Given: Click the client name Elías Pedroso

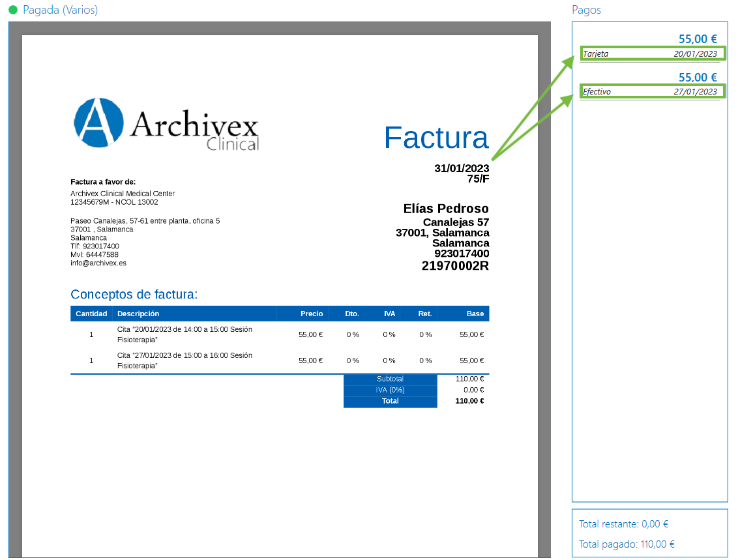Looking at the screenshot, I should (445, 208).
